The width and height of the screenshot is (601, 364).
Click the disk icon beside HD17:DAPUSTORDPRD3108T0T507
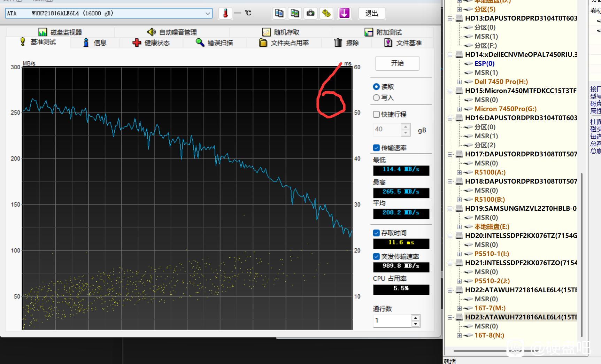(459, 154)
